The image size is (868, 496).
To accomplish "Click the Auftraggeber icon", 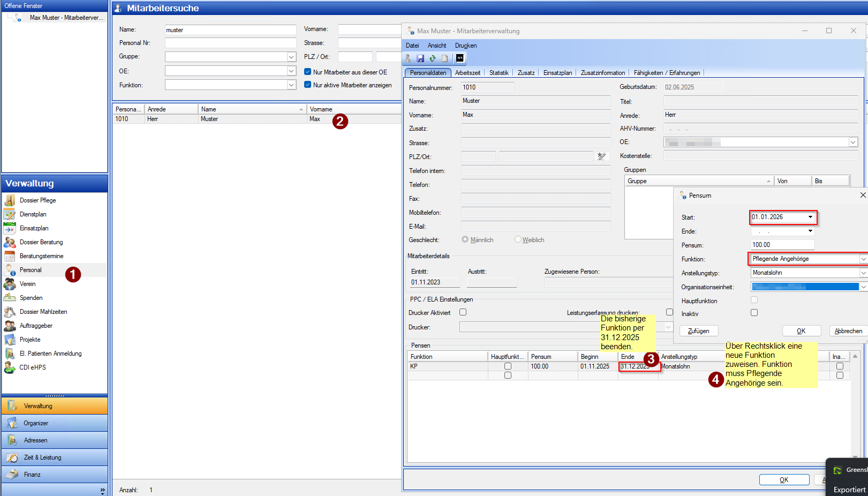I will pos(10,326).
